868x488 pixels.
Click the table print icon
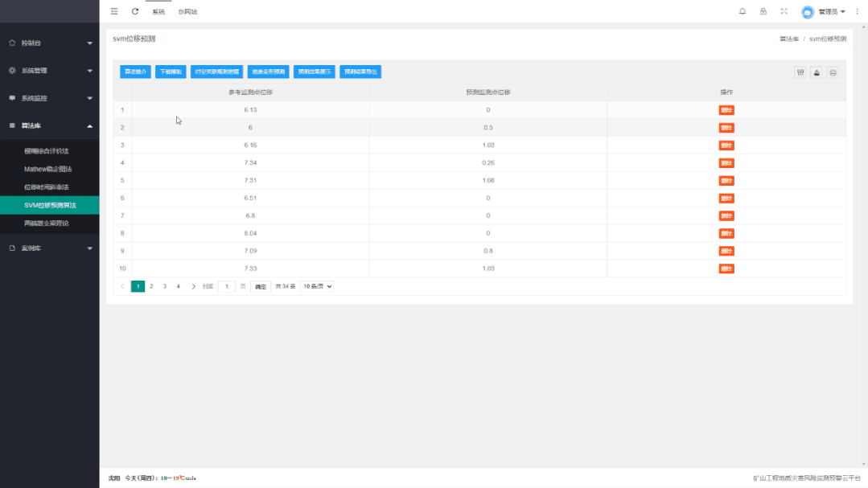click(833, 72)
